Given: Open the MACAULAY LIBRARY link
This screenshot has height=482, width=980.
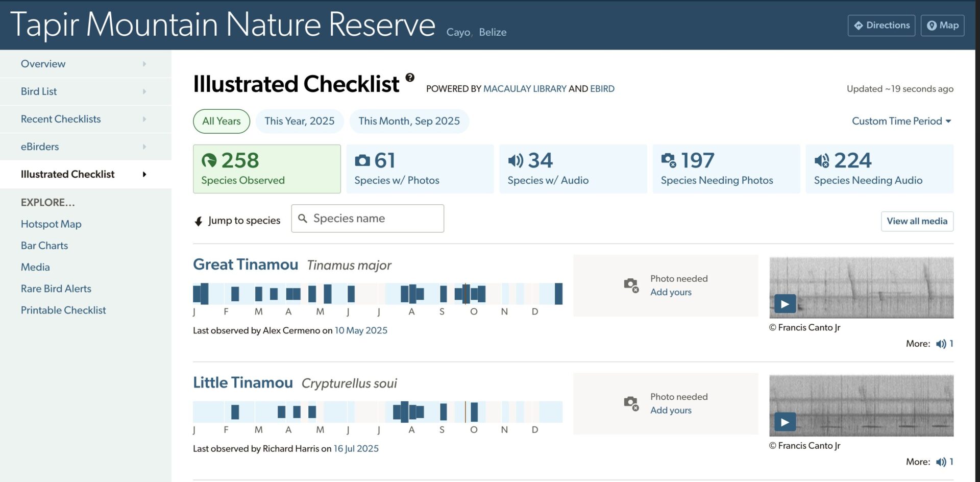Looking at the screenshot, I should pos(525,88).
